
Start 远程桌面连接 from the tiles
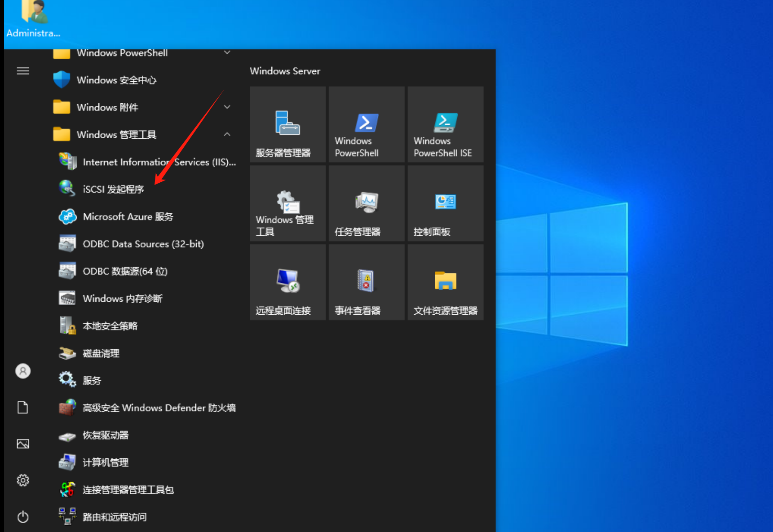(x=287, y=282)
